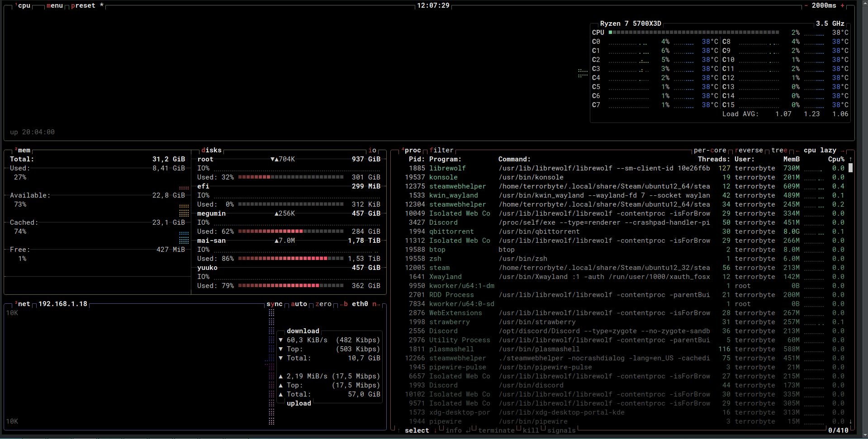Click the down arrow at process list bottom

tap(850, 421)
